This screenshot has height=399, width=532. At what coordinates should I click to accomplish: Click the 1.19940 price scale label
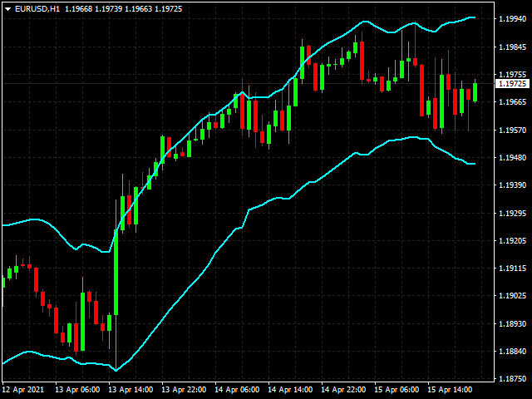tap(512, 19)
